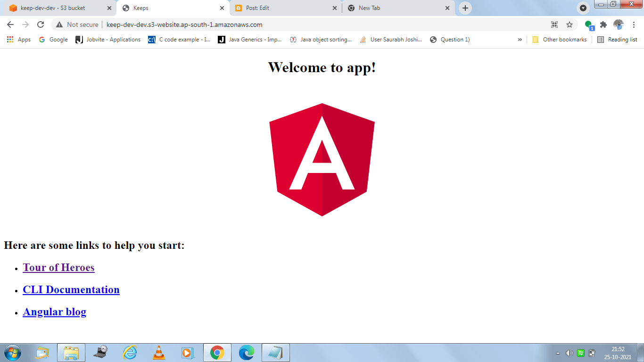Close the Keeps tab

[222, 8]
